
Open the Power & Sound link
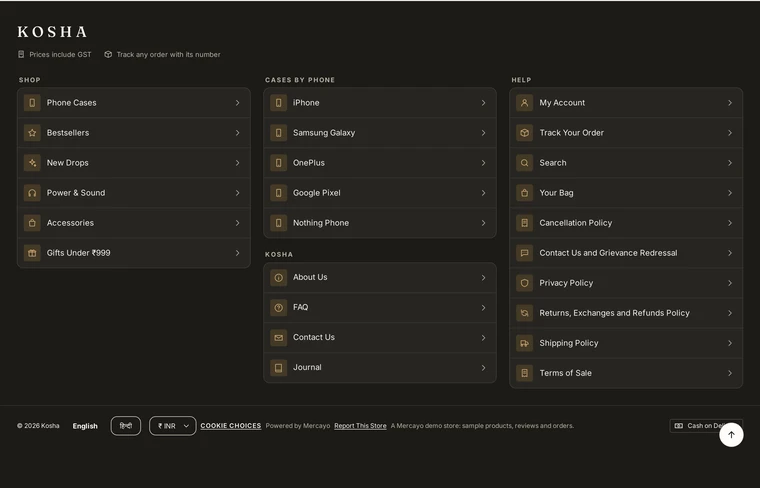[x=134, y=193]
